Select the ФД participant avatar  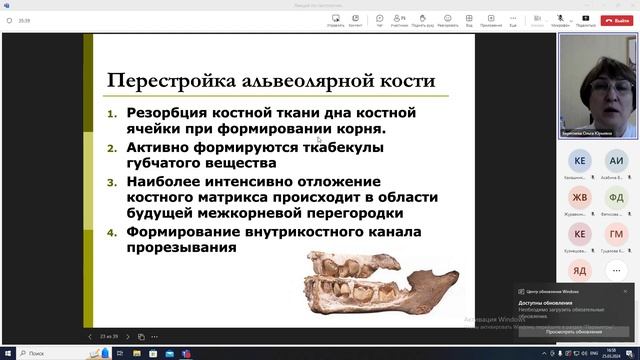[616, 198]
